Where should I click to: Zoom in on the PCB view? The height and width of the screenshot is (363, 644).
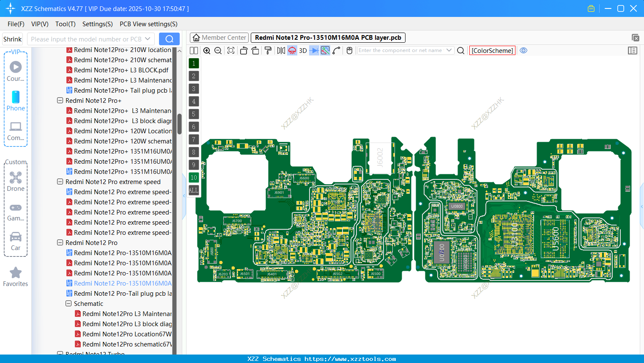click(207, 50)
